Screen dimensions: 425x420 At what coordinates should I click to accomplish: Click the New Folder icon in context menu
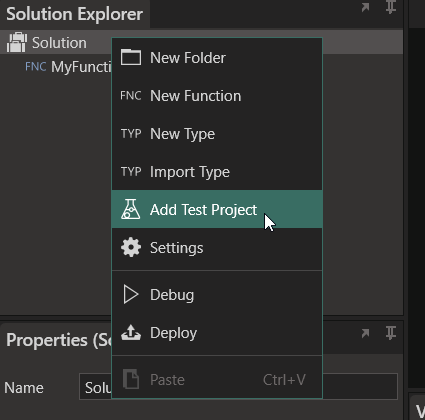click(131, 57)
